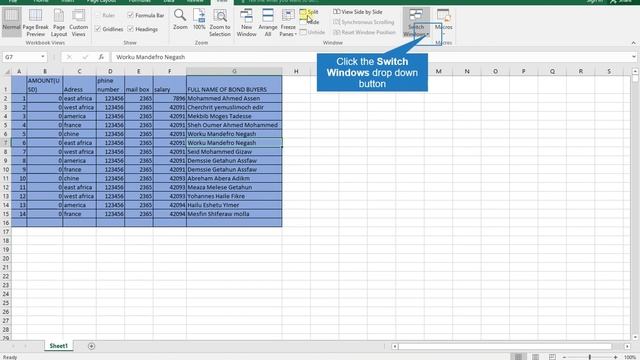The image size is (640, 360).
Task: Click View Side by Side
Action: click(358, 12)
